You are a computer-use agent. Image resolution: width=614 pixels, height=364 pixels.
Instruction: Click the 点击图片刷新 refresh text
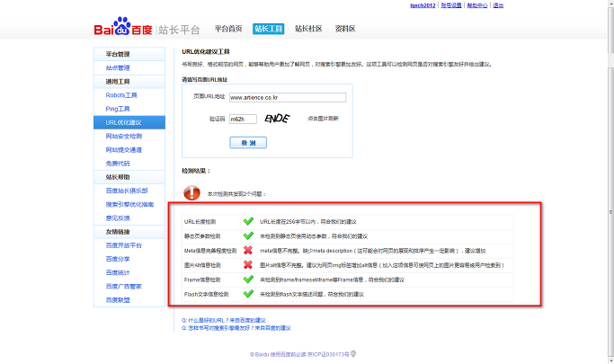(323, 119)
